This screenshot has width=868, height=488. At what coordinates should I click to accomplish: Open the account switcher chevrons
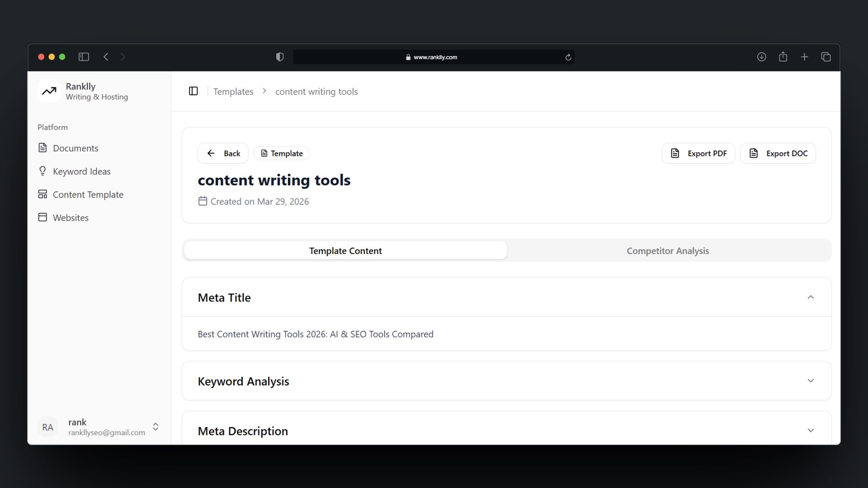(156, 427)
